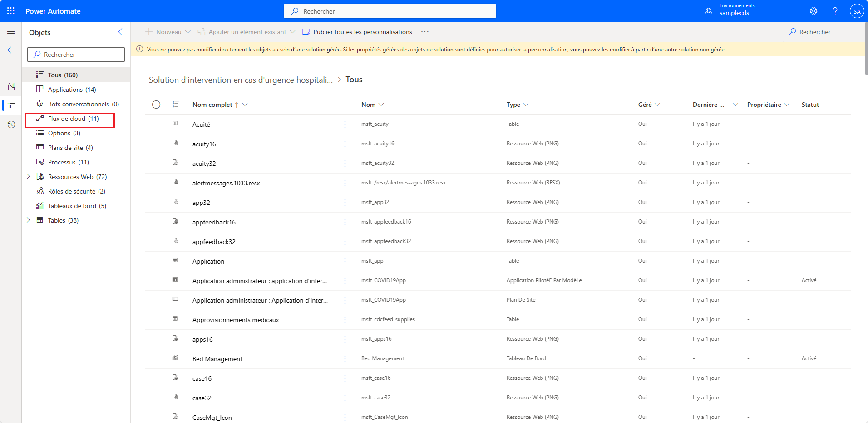Open row actions for appfeedback16
The width and height of the screenshot is (868, 423).
point(345,222)
